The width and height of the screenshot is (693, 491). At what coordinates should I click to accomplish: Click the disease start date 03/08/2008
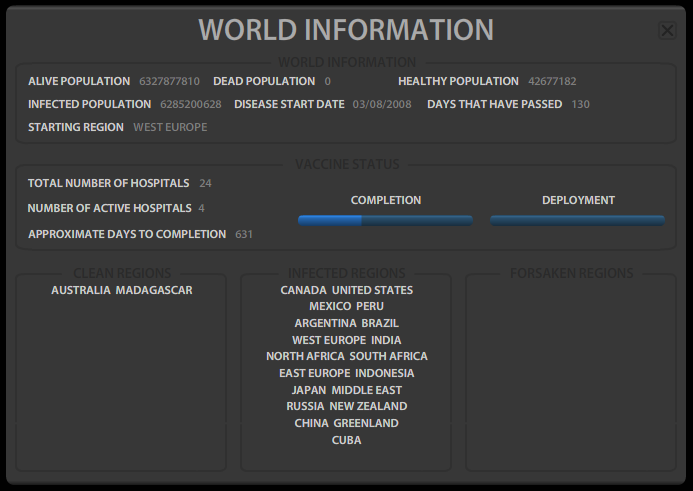(382, 104)
